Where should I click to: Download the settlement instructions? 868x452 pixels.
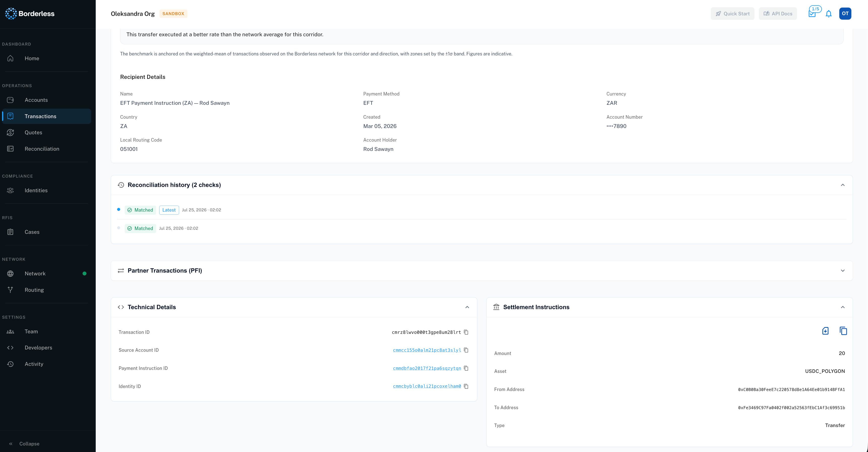click(825, 331)
